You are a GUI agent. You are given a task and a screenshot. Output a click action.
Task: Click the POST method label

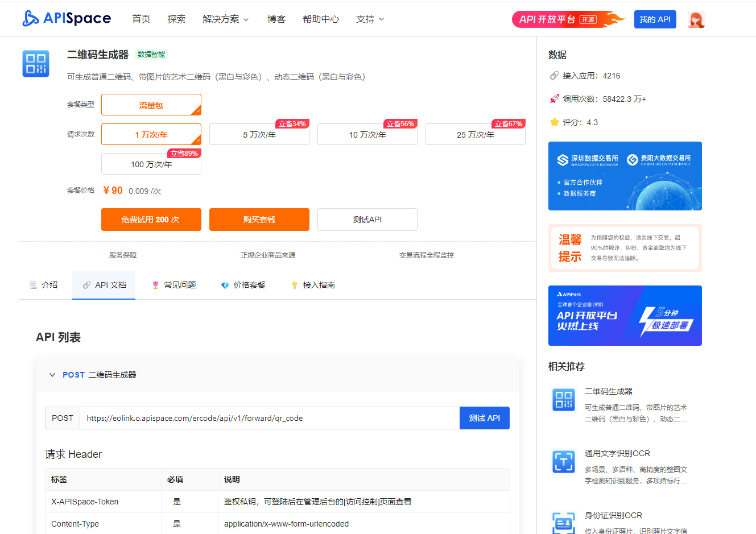(63, 418)
